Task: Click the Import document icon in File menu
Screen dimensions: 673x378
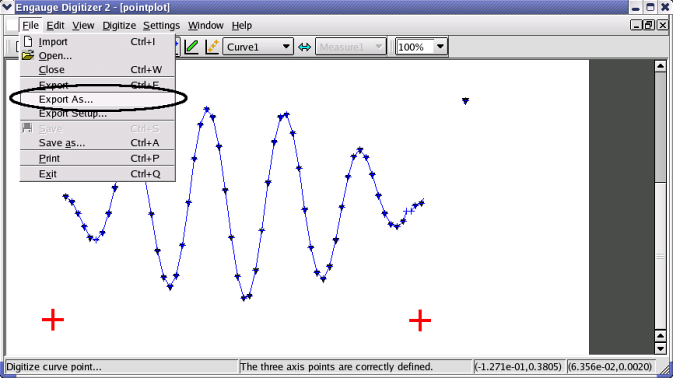Action: [x=28, y=41]
